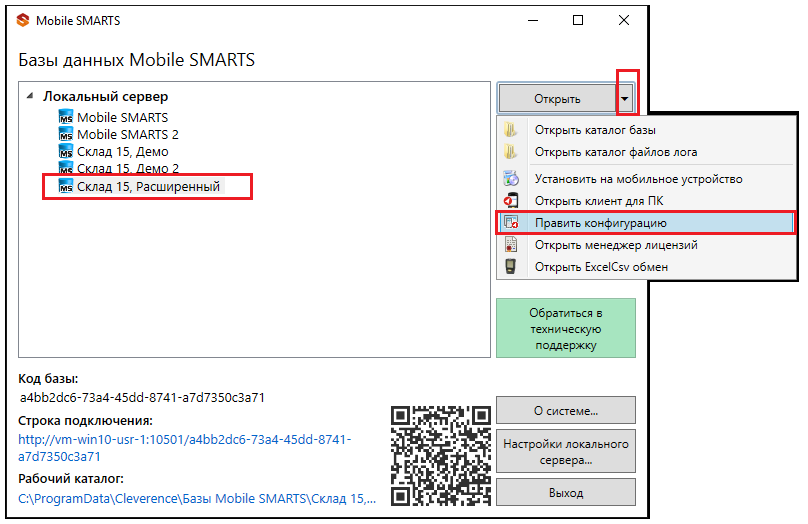Screen dimensions: 808x524
Task: Select Открыть каталог файлов лога menu item
Action: click(x=646, y=152)
